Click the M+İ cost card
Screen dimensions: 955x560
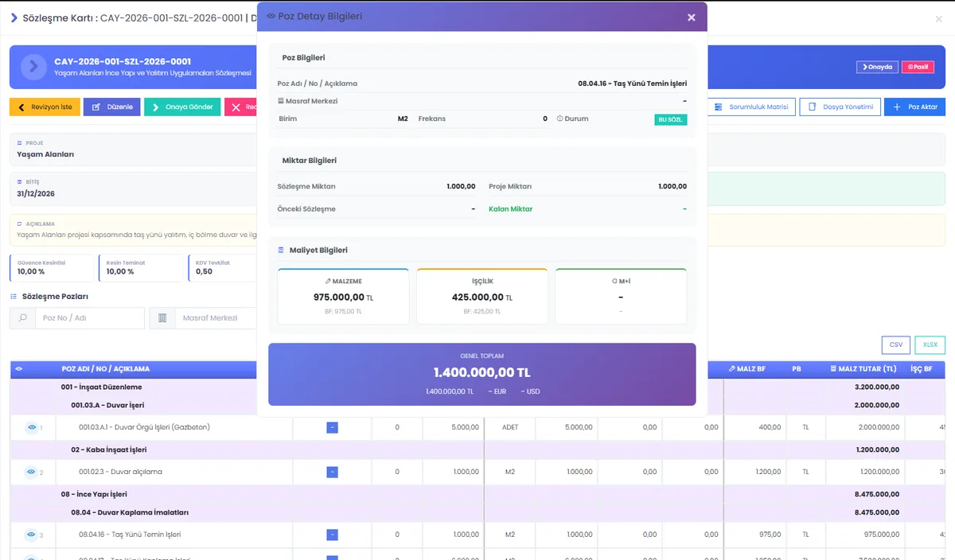(621, 296)
